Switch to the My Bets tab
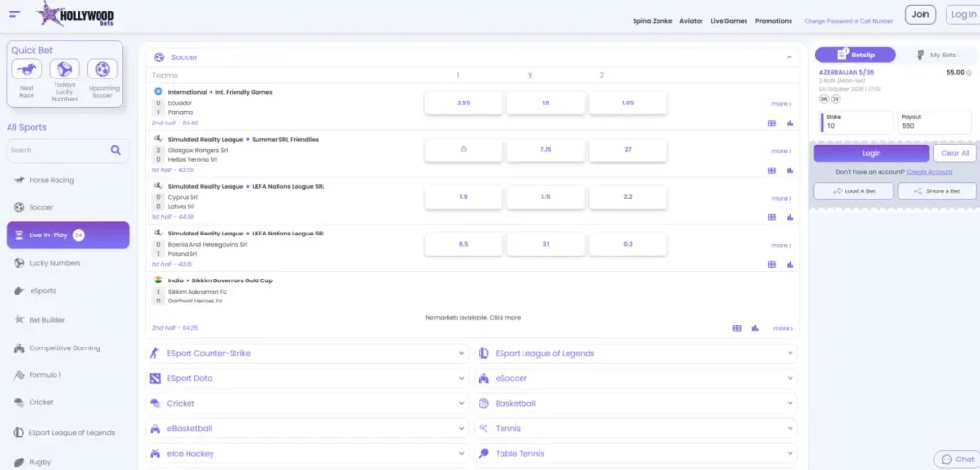The height and width of the screenshot is (470, 980). tap(936, 55)
